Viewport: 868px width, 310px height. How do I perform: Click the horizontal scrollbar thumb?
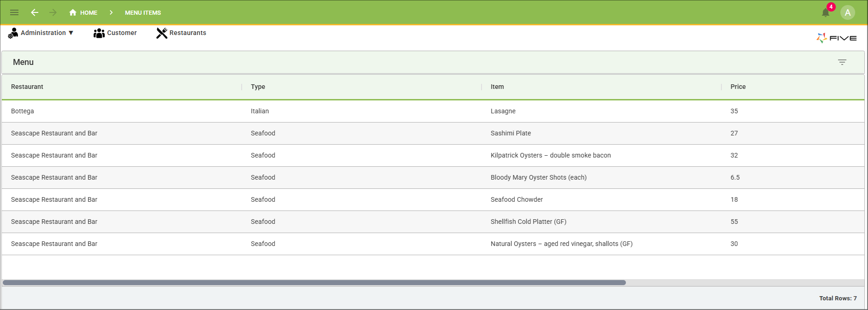click(x=314, y=282)
